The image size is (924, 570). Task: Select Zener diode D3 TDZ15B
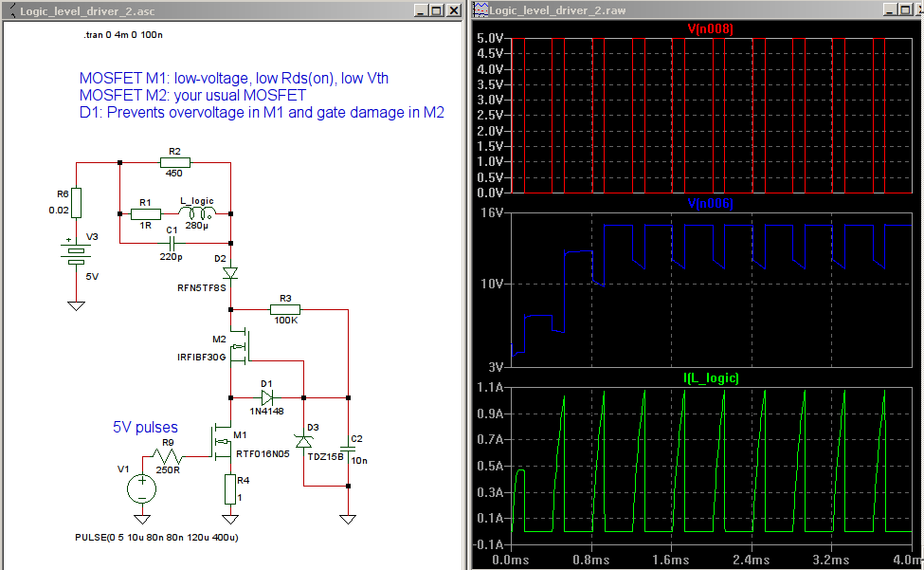304,442
